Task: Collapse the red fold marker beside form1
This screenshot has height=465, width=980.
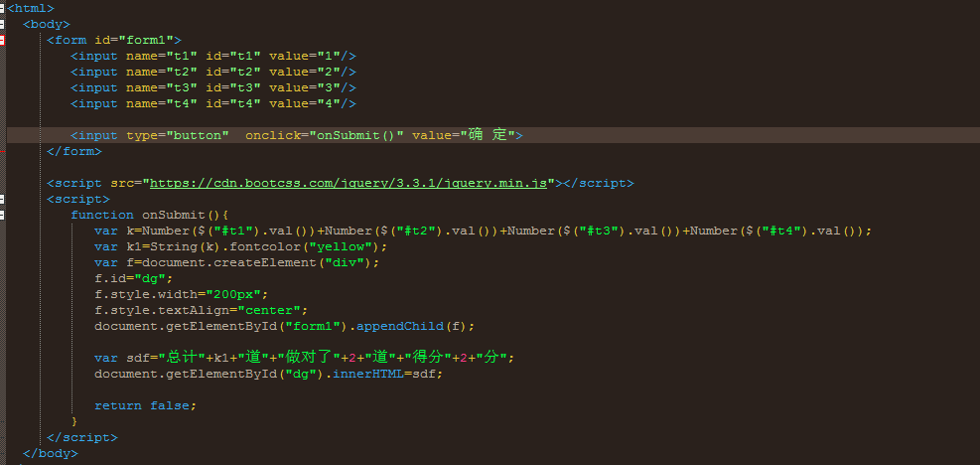Action: pyautogui.click(x=2, y=40)
